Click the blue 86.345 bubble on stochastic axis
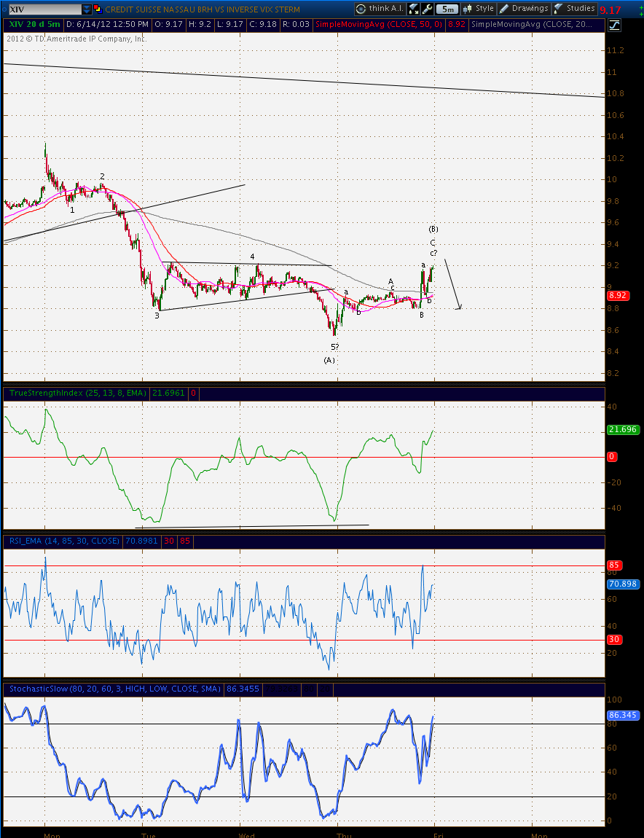The image size is (644, 838). coord(623,715)
